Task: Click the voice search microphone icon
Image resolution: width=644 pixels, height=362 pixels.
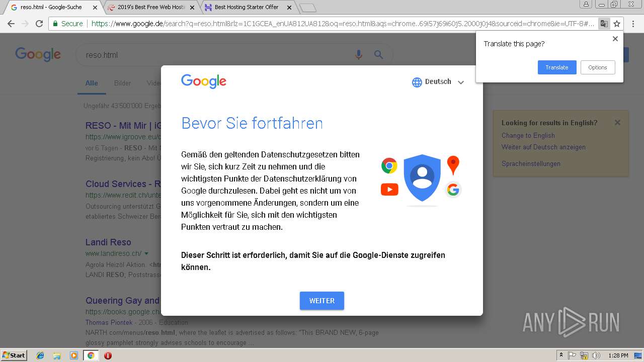Action: pos(359,55)
